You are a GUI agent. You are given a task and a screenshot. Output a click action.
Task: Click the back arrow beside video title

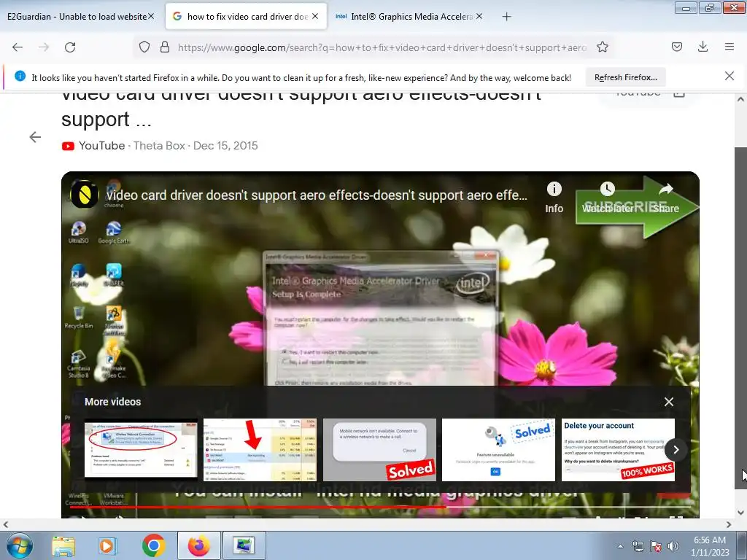point(35,137)
